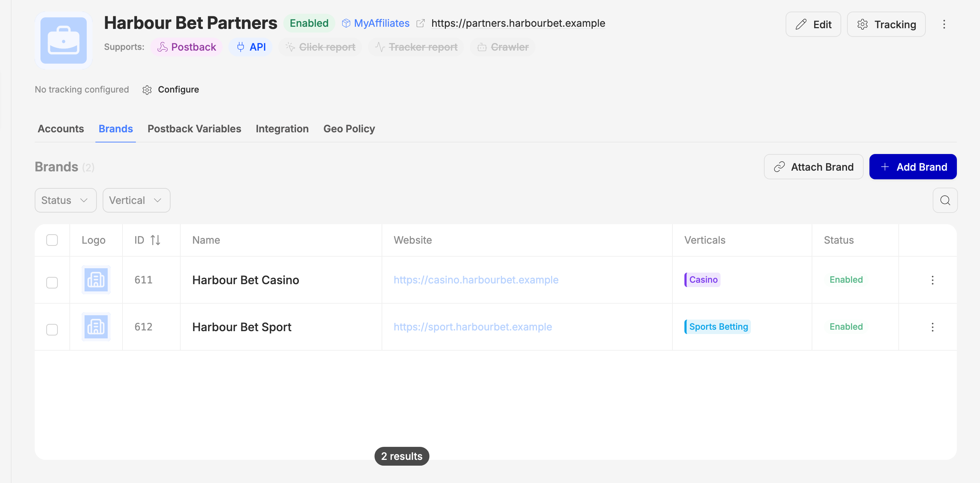
Task: Open the three-dot menu beside Tracking button
Action: [x=944, y=24]
